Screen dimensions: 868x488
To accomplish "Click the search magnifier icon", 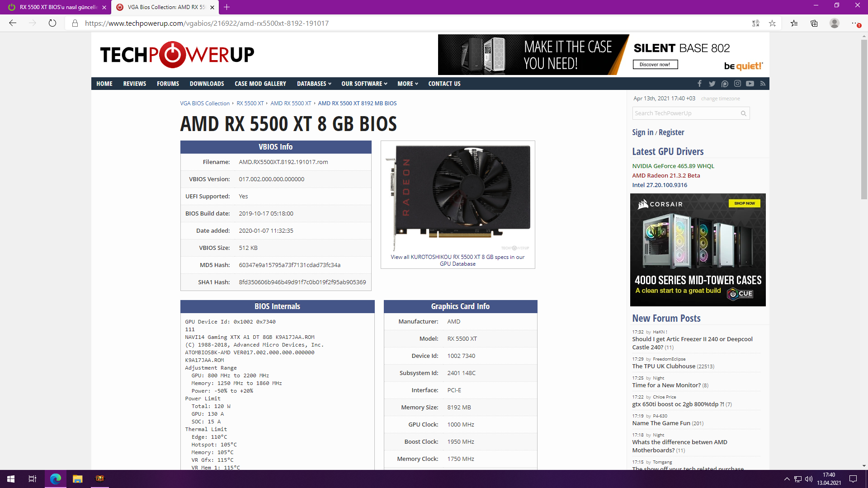I will tap(743, 113).
